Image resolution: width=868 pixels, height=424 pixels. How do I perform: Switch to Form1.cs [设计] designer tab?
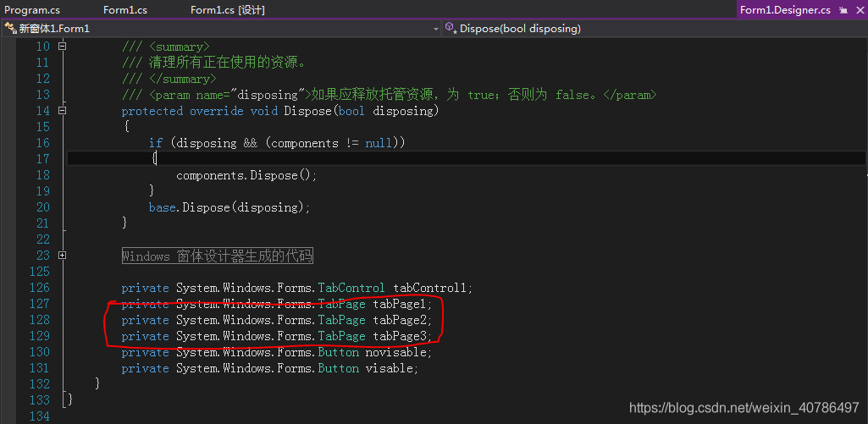228,10
